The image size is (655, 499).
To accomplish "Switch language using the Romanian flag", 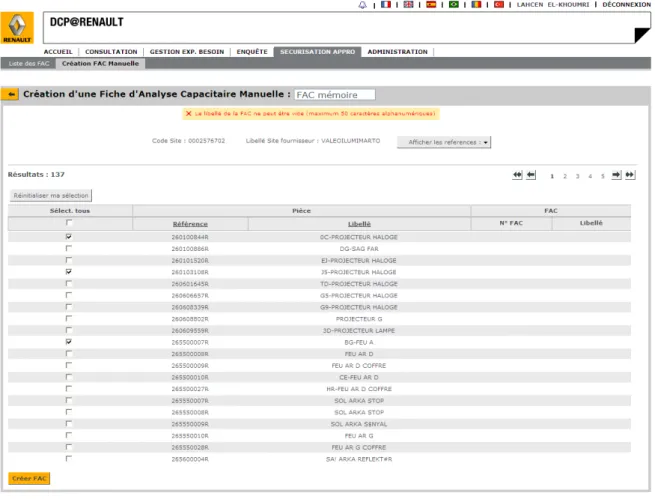I will pos(476,5).
